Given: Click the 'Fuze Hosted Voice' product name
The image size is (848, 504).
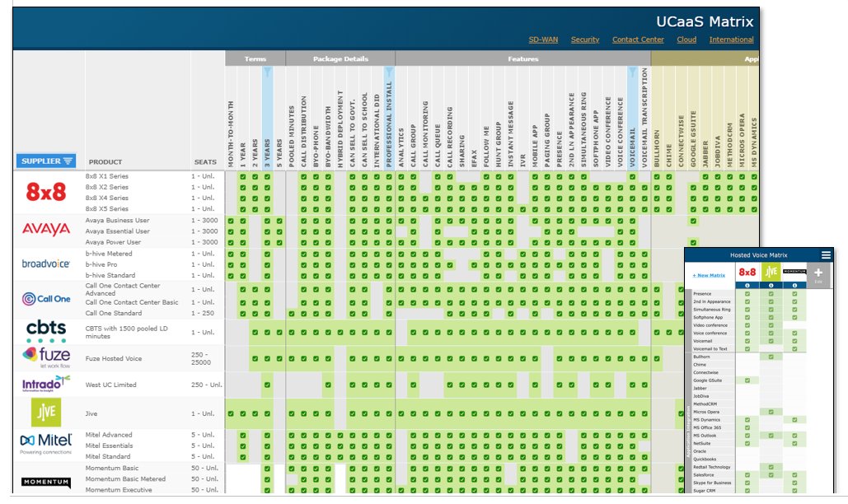Looking at the screenshot, I should 114,358.
